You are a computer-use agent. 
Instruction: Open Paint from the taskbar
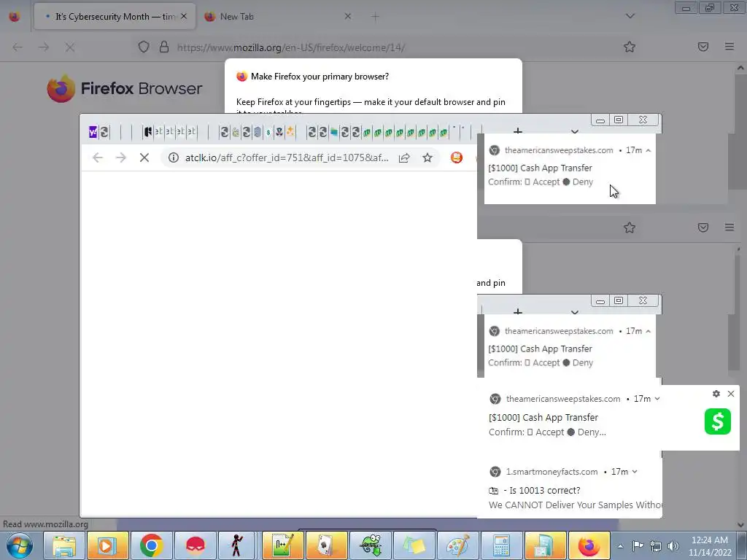(457, 545)
